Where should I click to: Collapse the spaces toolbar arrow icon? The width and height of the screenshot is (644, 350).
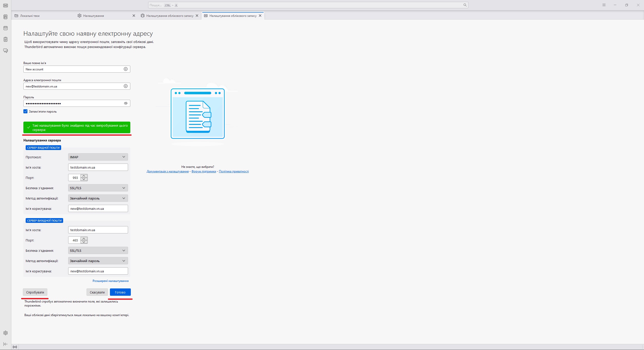[6, 344]
